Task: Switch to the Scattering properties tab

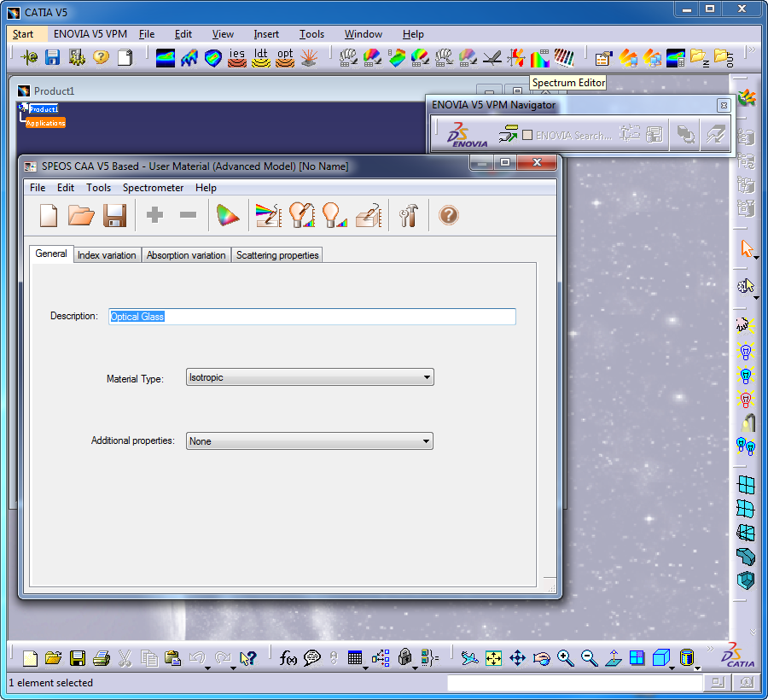Action: (277, 255)
